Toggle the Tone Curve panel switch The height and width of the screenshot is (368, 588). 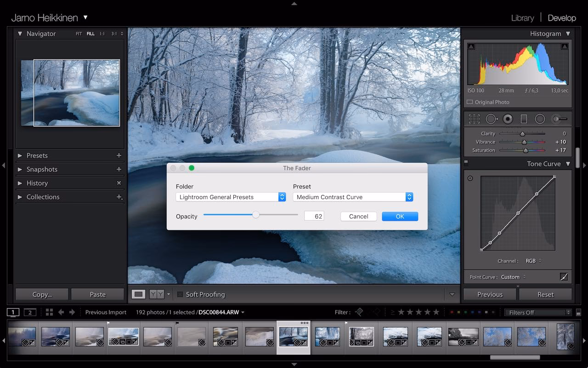(466, 162)
